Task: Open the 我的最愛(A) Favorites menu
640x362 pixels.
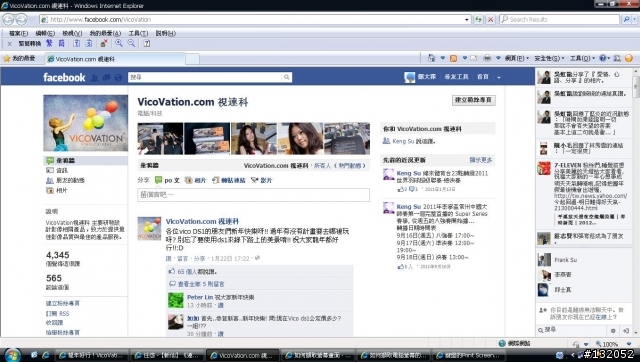Action: (x=105, y=33)
